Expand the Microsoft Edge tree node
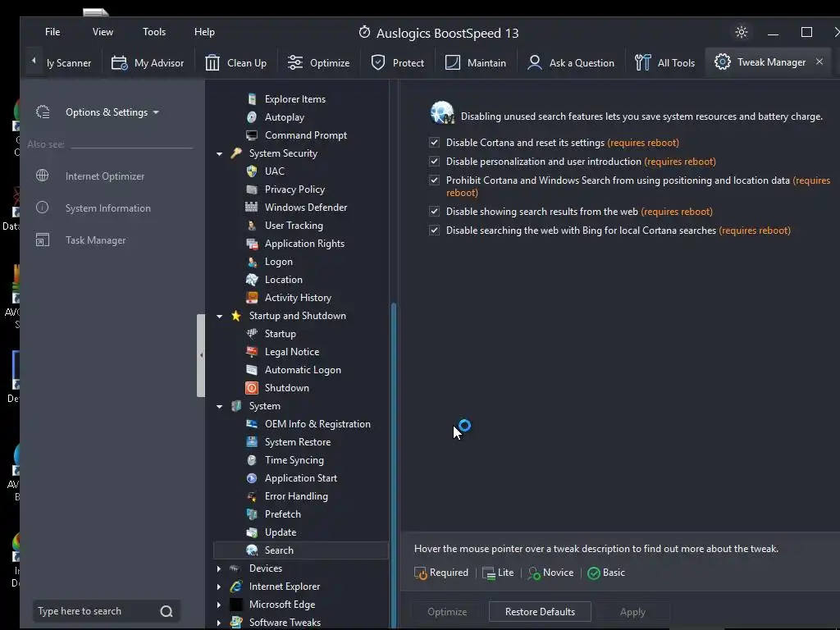 click(218, 605)
